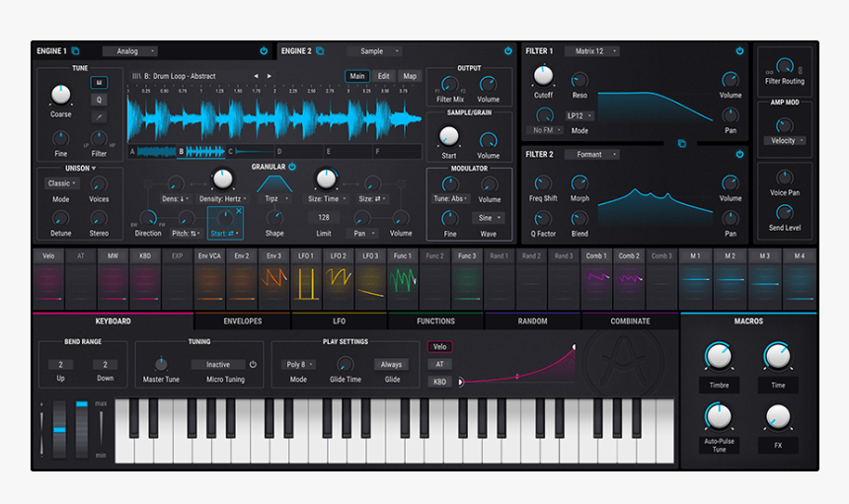Toggle Filter 2 power button
Image resolution: width=849 pixels, height=504 pixels.
[739, 154]
